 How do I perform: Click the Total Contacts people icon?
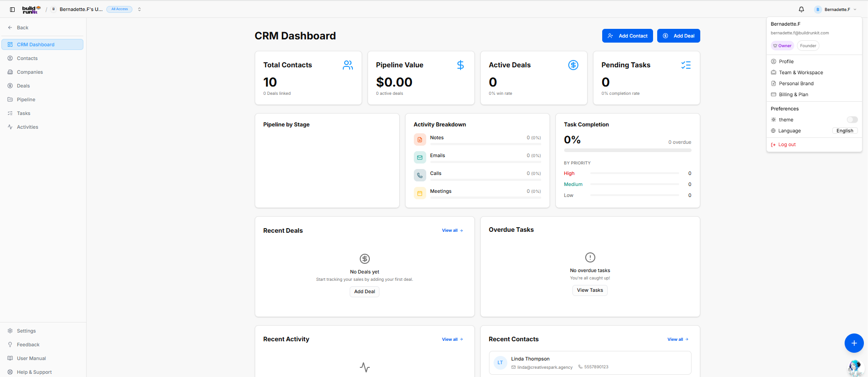[x=348, y=65]
